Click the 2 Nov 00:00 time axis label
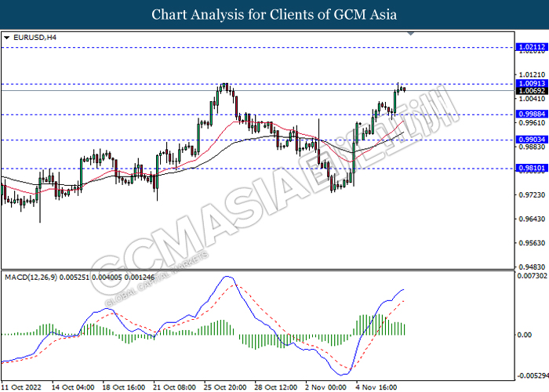Image resolution: width=549 pixels, height=392 pixels. point(325,387)
